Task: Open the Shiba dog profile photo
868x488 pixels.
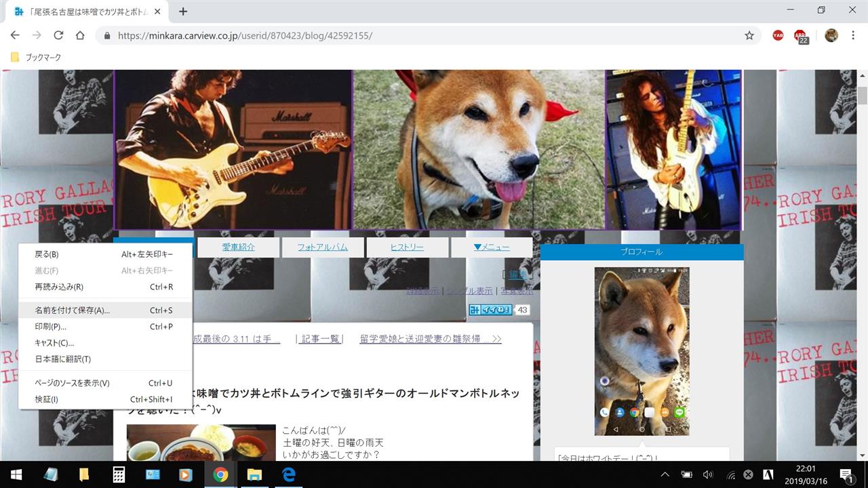Action: point(642,351)
